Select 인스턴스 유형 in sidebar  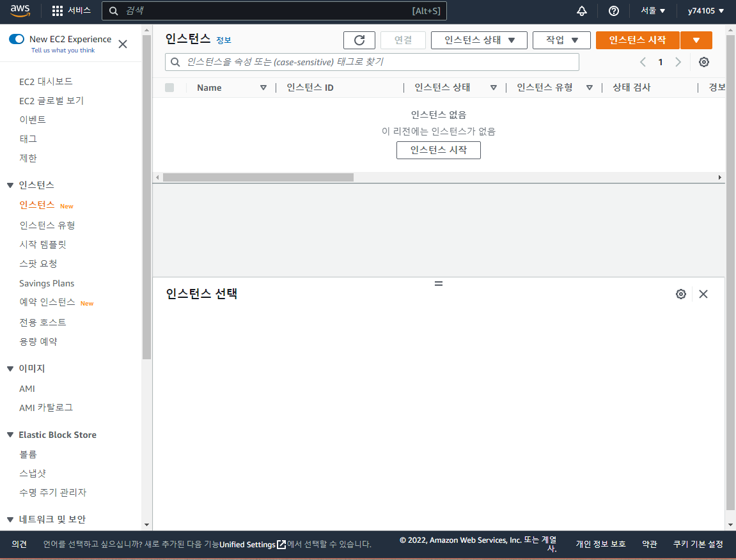(x=47, y=225)
